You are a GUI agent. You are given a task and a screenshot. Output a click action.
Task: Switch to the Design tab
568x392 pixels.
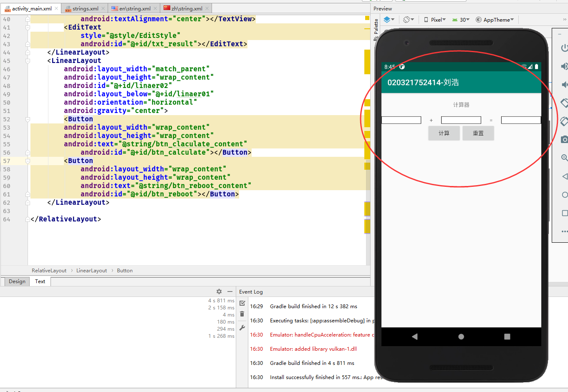17,281
